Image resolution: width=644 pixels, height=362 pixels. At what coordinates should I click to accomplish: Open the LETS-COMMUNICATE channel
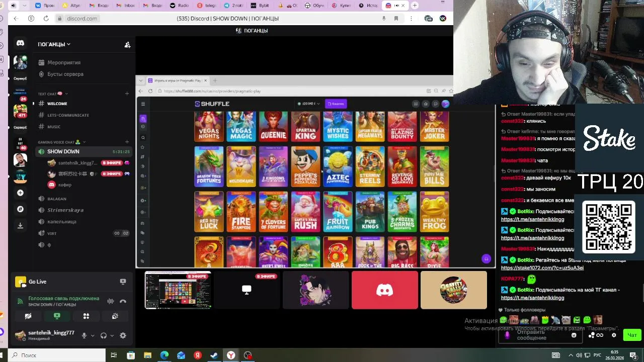click(x=68, y=115)
